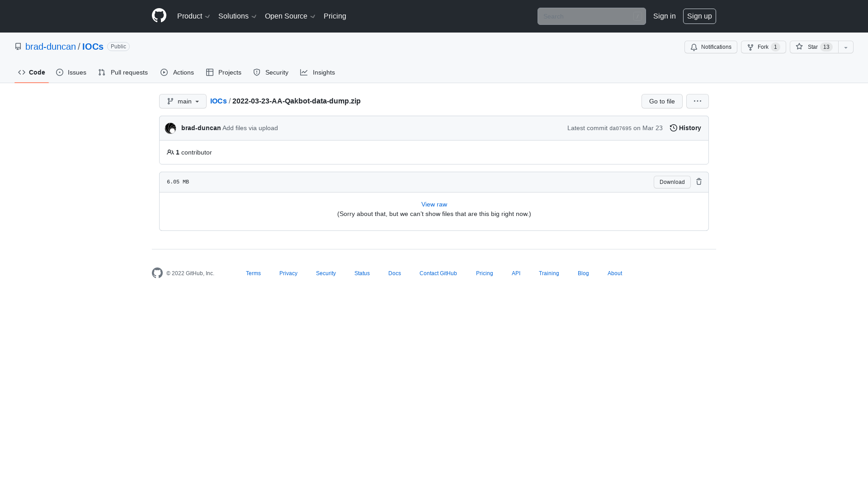
Task: Open the IOCs repository name link
Action: point(93,47)
